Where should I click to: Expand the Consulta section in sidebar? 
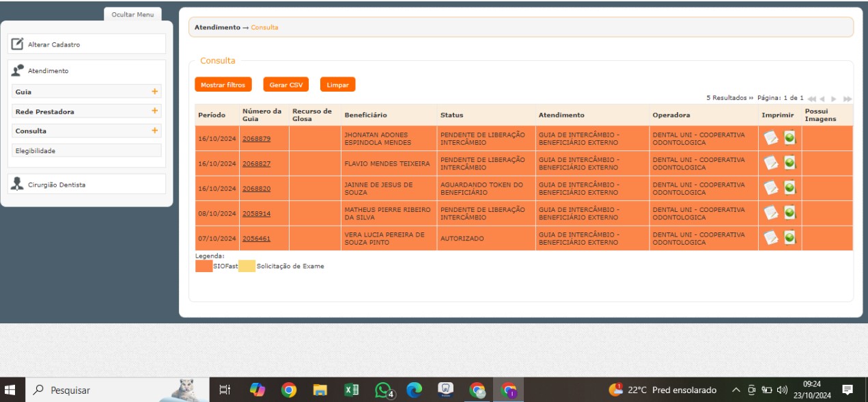click(x=154, y=131)
